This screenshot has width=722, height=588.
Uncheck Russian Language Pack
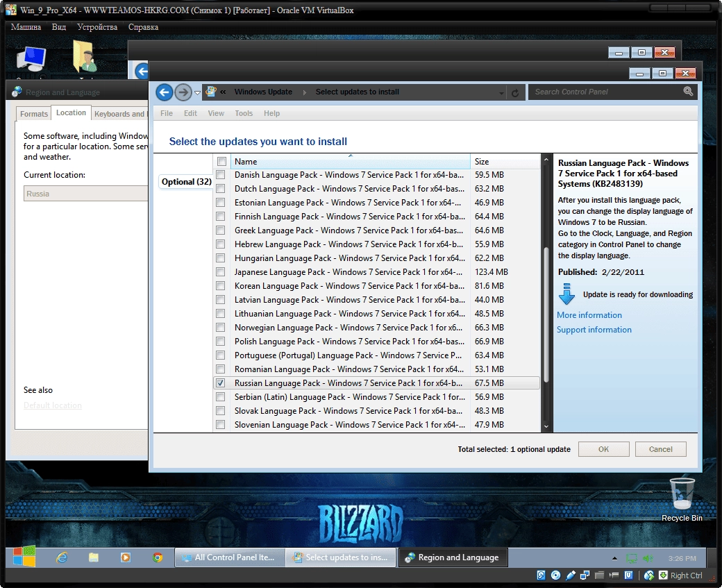(x=221, y=383)
